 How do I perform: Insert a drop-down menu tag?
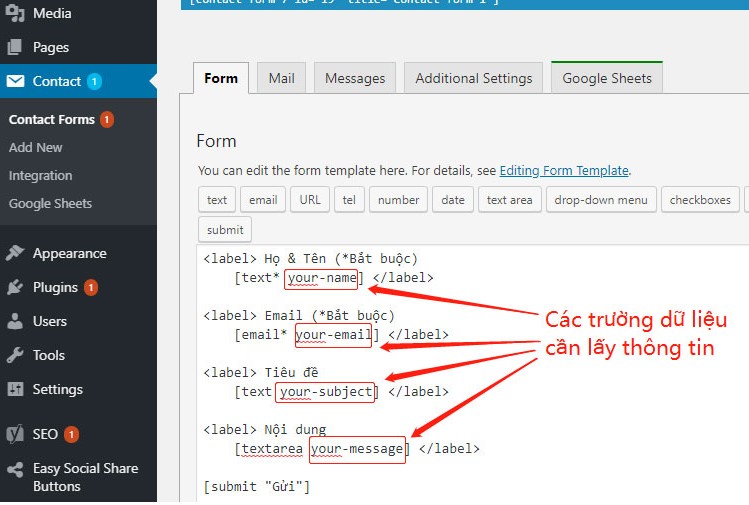click(601, 200)
